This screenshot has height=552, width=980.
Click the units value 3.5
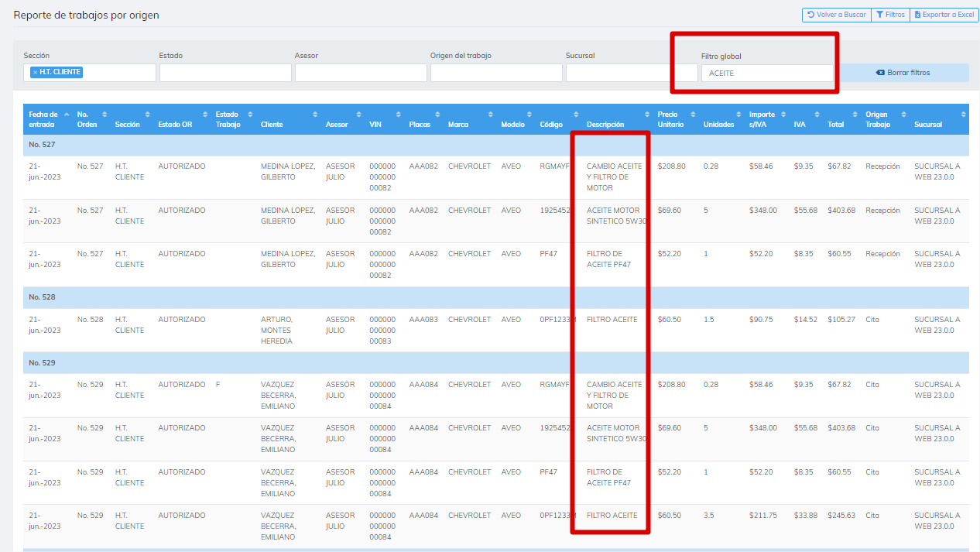709,515
